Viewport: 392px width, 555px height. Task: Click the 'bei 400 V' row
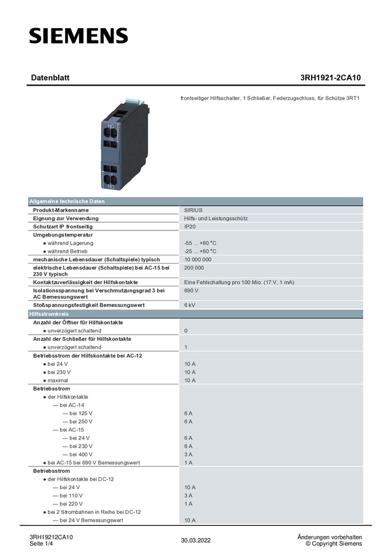pos(78,454)
